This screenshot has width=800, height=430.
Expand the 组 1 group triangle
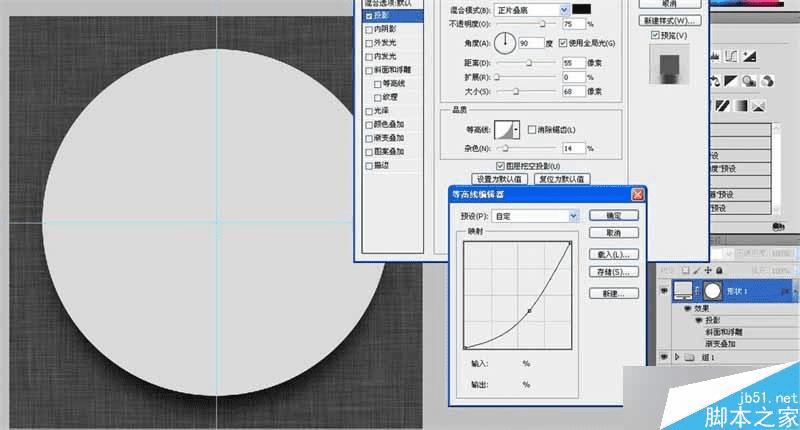pos(677,358)
